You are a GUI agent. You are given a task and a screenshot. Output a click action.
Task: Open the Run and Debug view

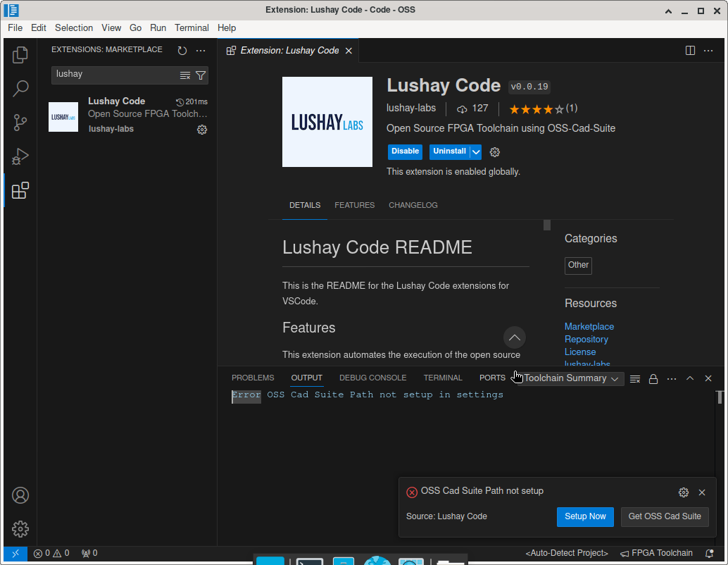coord(20,156)
